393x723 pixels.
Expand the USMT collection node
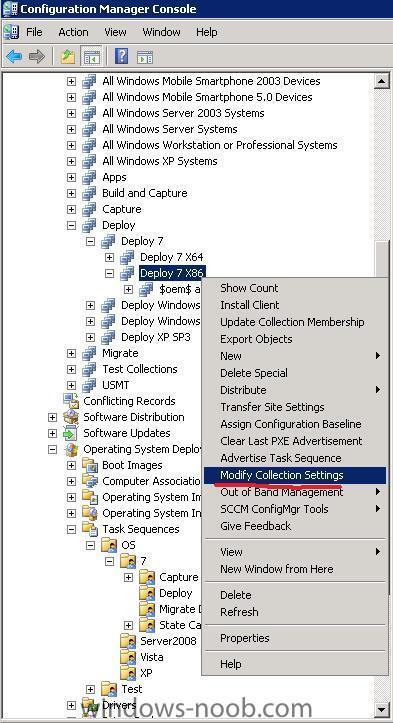[x=71, y=385]
